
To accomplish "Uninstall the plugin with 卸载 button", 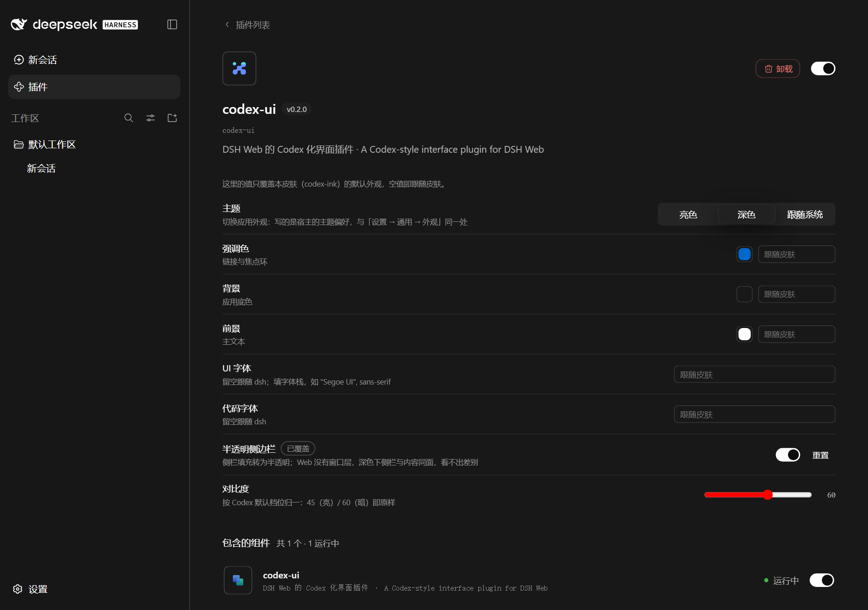I will 778,69.
